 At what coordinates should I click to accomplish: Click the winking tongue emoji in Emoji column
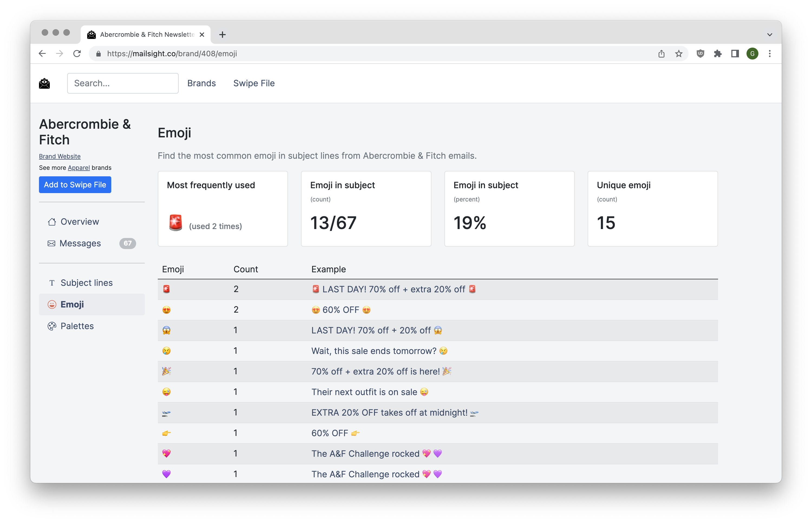166,392
